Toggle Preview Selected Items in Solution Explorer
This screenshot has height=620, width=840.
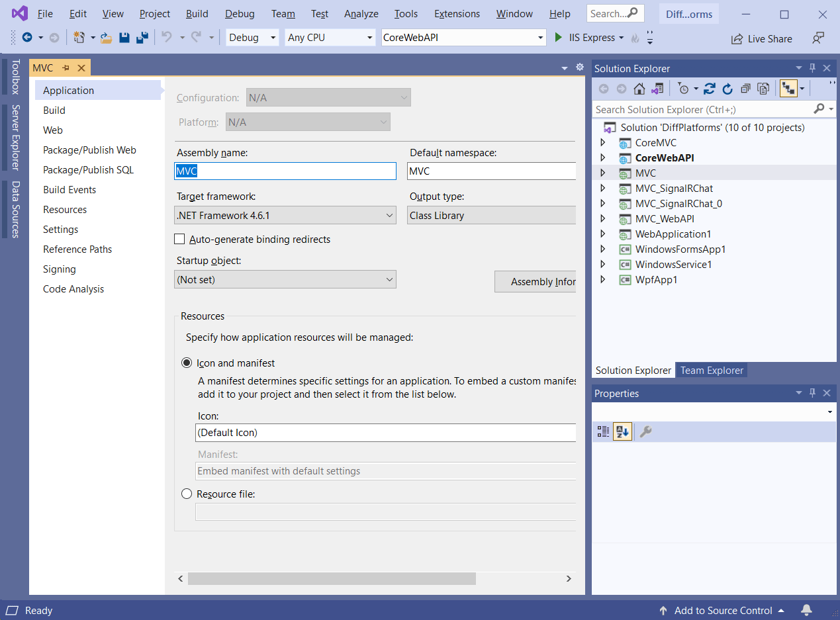[788, 89]
